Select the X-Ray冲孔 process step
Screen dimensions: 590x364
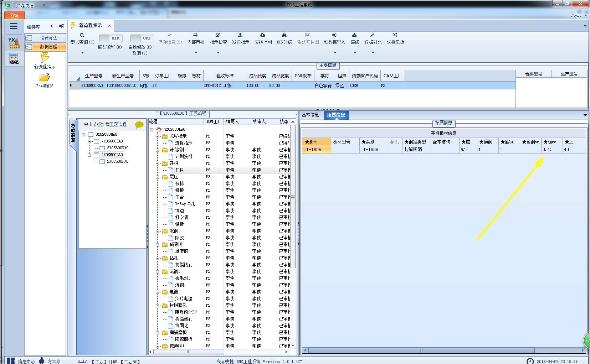185,204
